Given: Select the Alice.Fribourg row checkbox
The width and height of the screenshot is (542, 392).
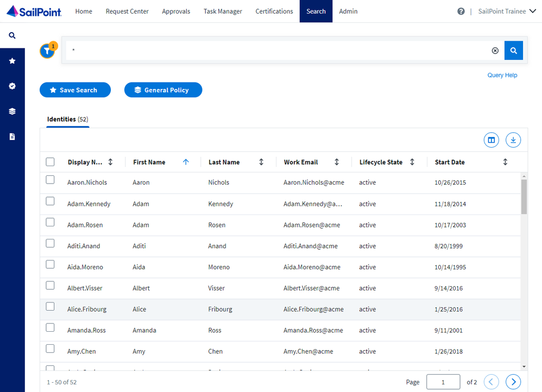Looking at the screenshot, I should point(50,307).
